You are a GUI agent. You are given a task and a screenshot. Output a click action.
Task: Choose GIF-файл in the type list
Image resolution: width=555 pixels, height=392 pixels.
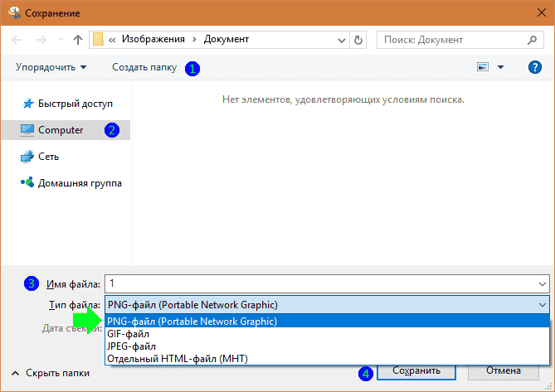click(327, 334)
